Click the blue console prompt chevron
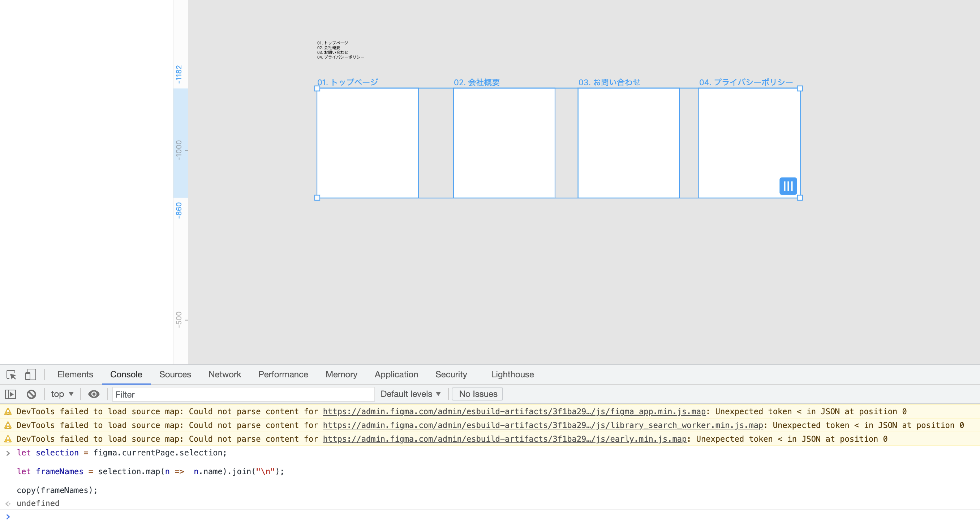Viewport: 980px width, 527px height. [x=8, y=517]
